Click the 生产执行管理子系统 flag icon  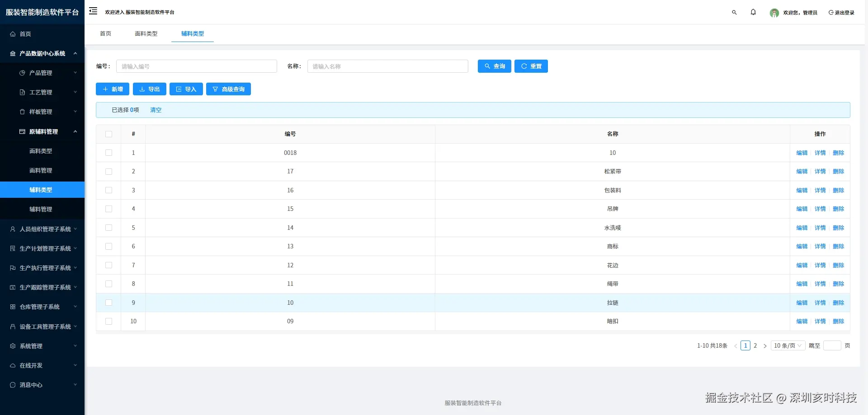(13, 268)
